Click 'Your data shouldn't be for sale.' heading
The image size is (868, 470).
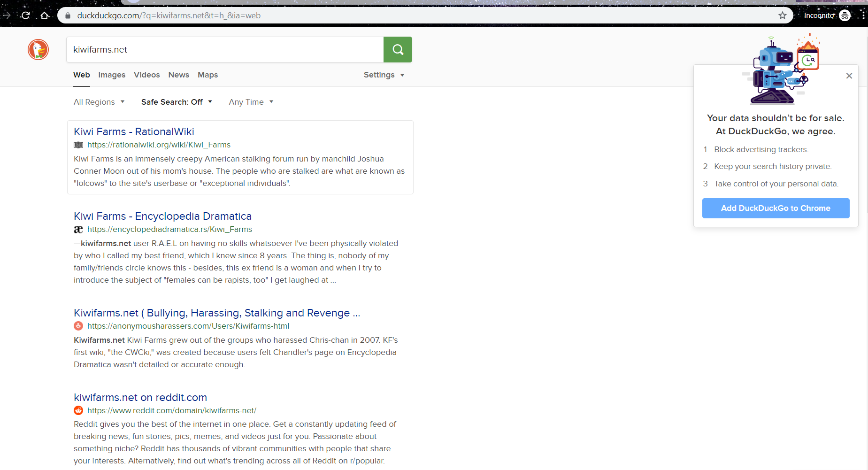(776, 118)
